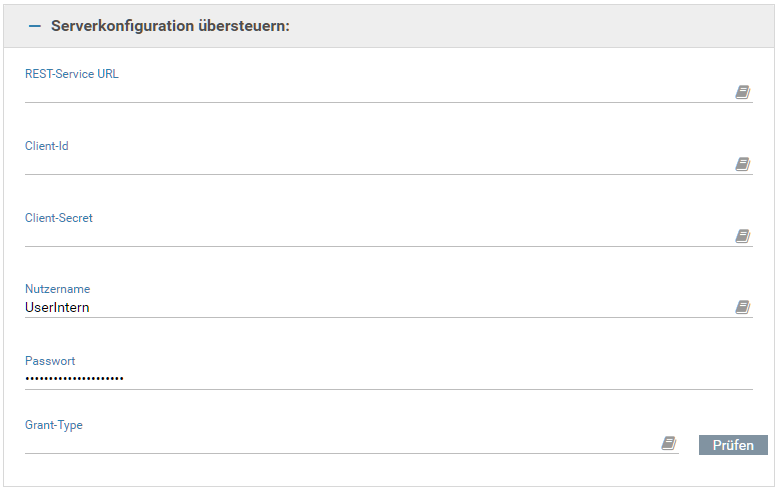
Task: Click the Passwort label text
Action: 50,361
